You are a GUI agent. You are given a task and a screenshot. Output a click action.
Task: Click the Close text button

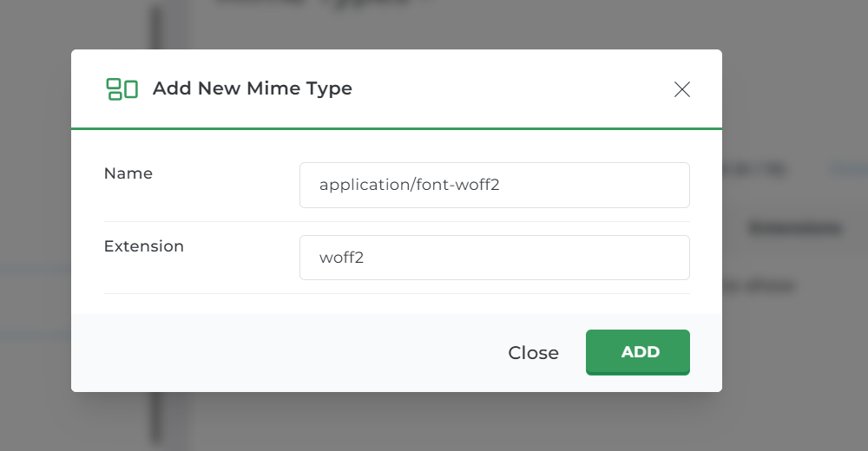533,353
